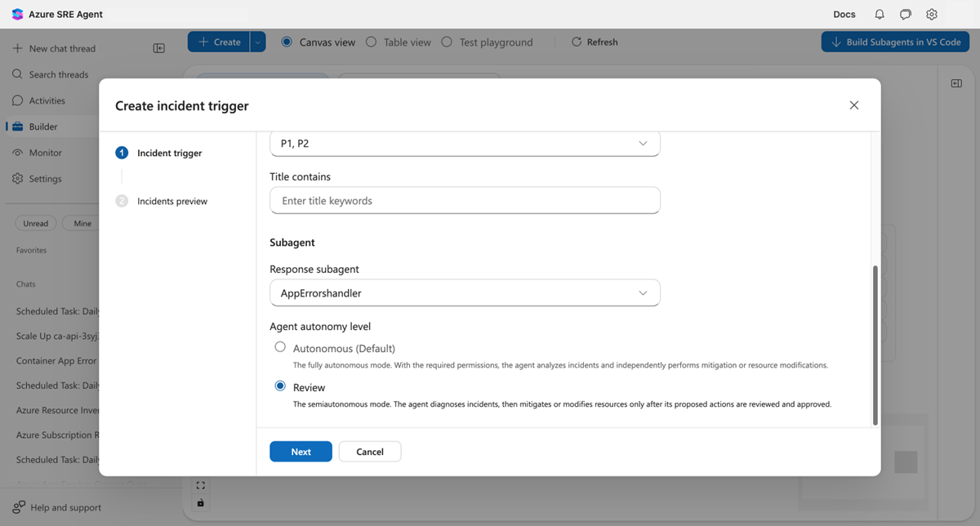Click the canvas lock icon
This screenshot has width=980, height=526.
[x=200, y=503]
